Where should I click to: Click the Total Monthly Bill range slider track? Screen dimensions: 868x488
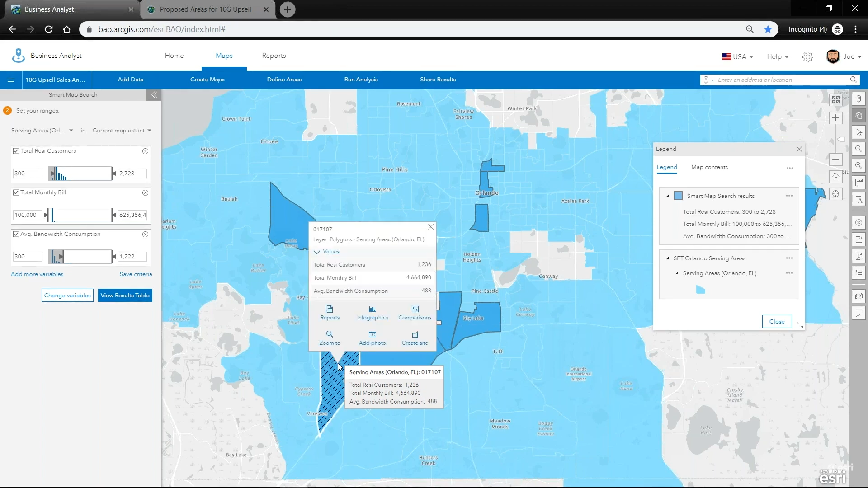[x=80, y=215]
